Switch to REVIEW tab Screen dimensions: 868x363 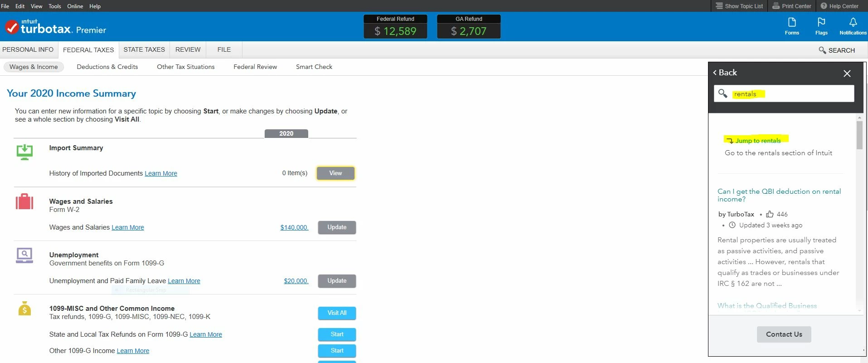[x=188, y=49]
